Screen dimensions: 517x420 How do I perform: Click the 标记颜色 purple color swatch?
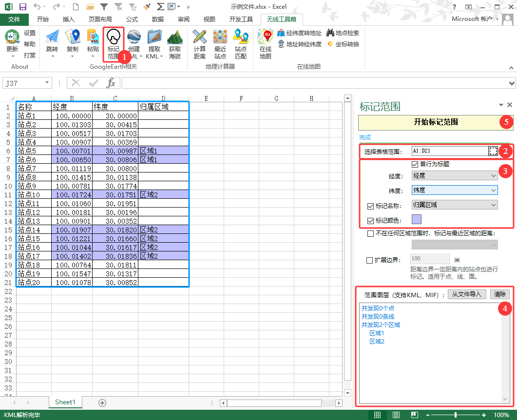coord(417,220)
